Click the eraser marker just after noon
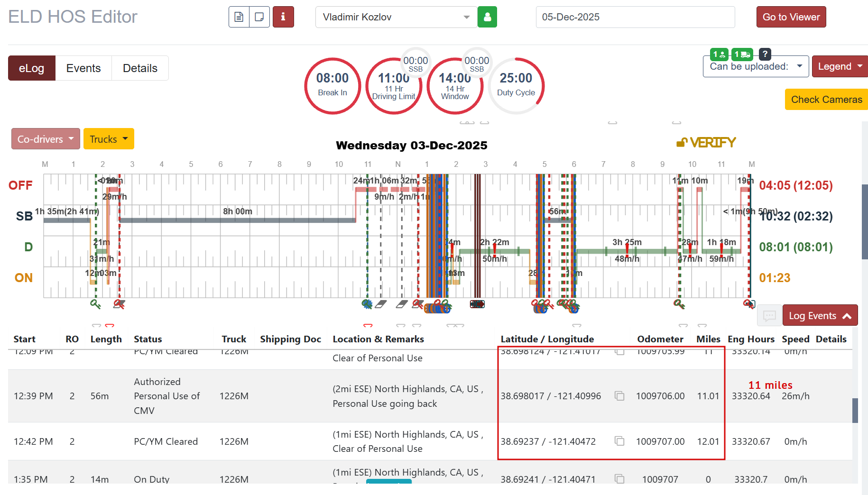Image resolution: width=868 pixels, height=495 pixels. pos(402,304)
